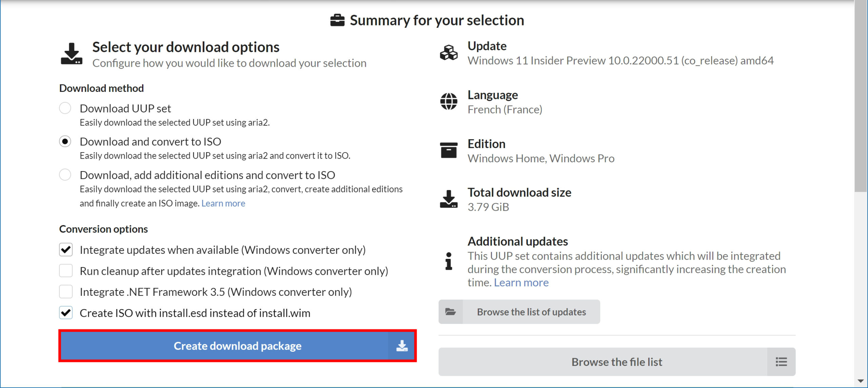Open Learn more link under Additional updates

click(521, 282)
